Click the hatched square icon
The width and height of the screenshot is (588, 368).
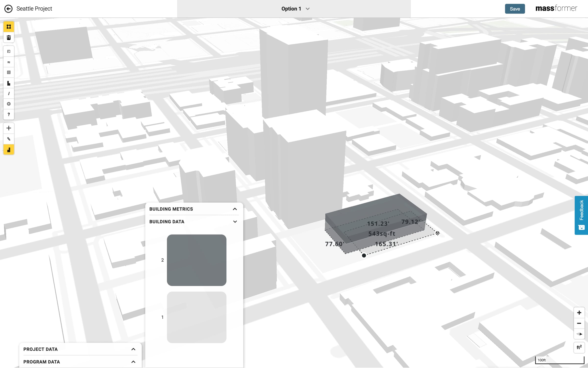pos(9,72)
